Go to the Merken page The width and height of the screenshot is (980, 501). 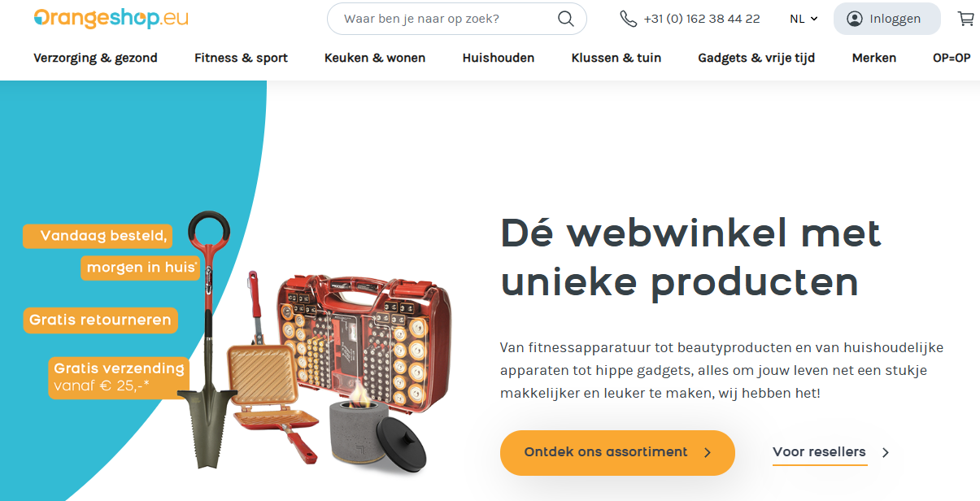pyautogui.click(x=874, y=58)
